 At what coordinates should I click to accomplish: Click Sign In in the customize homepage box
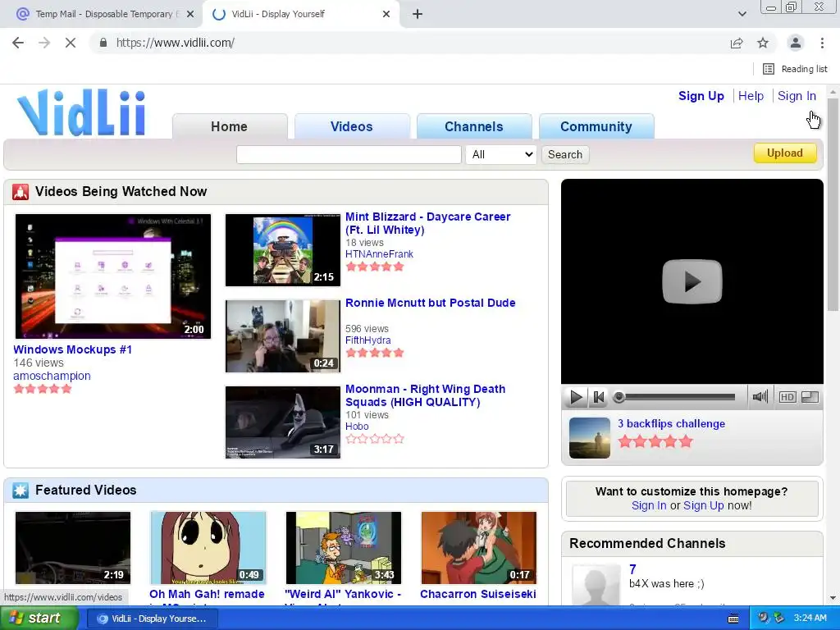click(649, 505)
